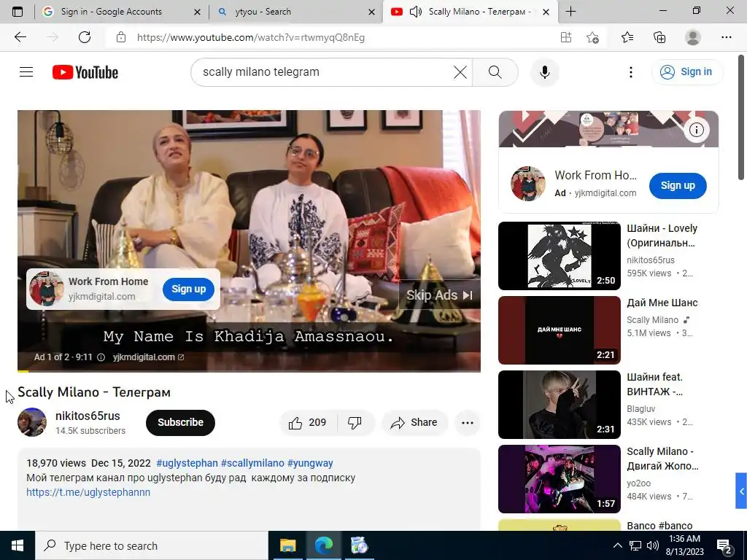Open the Шайни - Lovely video thumbnail
The image size is (747, 560).
pos(560,256)
